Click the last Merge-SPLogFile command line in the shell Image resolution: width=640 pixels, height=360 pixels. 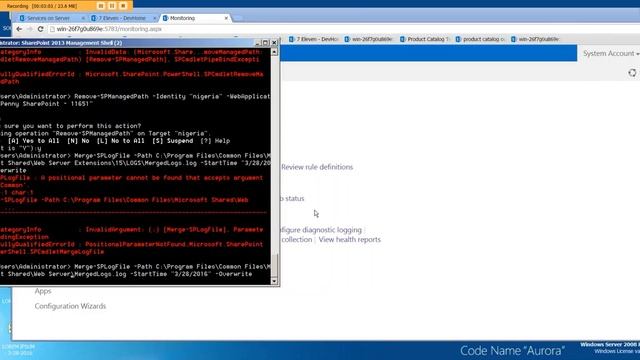pos(135,270)
